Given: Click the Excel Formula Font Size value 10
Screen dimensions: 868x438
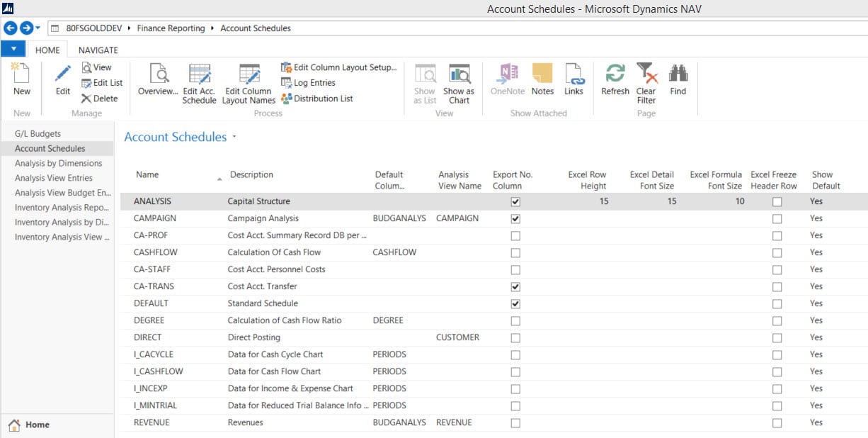Looking at the screenshot, I should click(739, 201).
